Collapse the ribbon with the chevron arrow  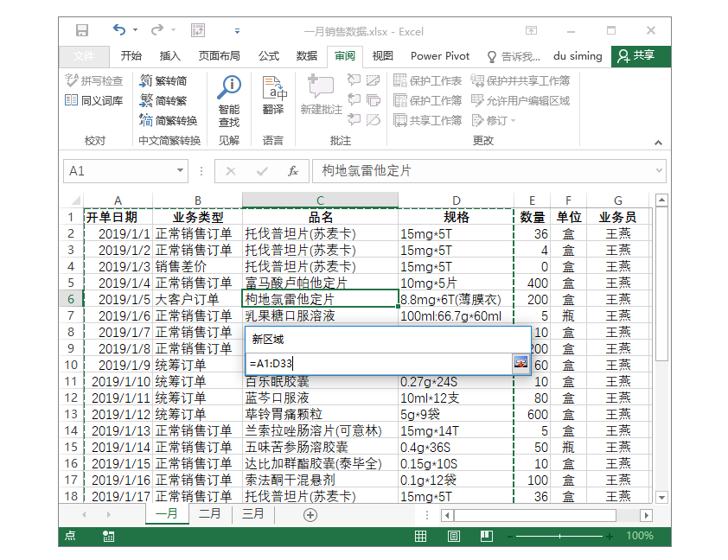(x=658, y=143)
